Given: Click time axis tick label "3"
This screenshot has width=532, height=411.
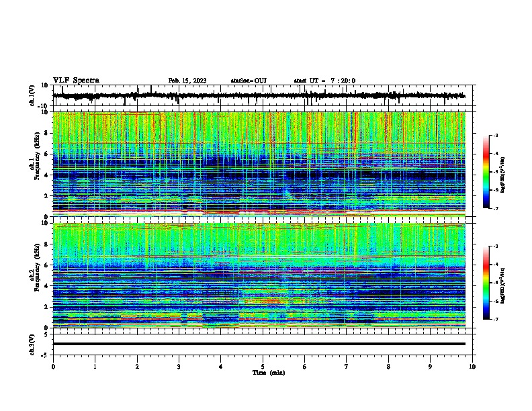Looking at the screenshot, I should pos(179,367).
